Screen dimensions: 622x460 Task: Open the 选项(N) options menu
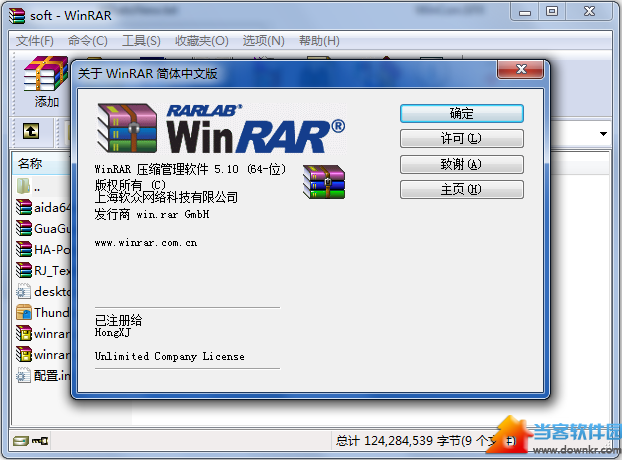(263, 40)
